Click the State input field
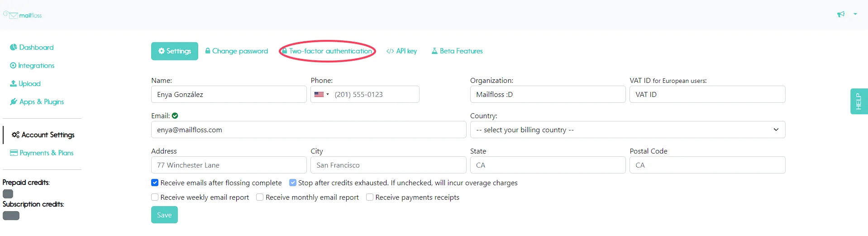 tap(548, 165)
